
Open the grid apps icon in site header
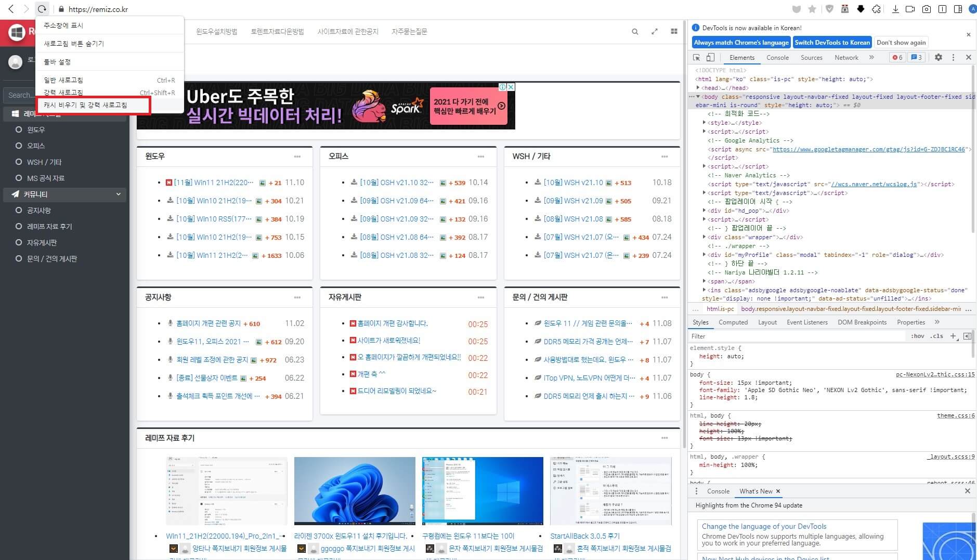point(674,31)
